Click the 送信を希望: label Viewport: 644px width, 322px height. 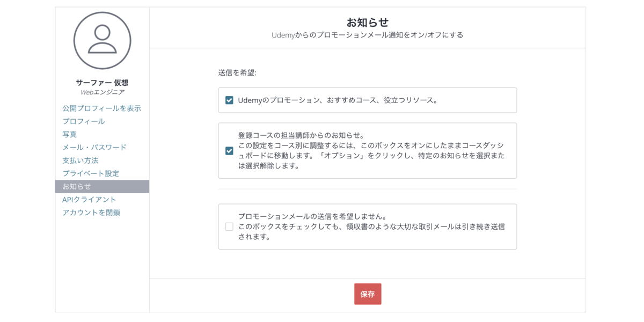237,72
